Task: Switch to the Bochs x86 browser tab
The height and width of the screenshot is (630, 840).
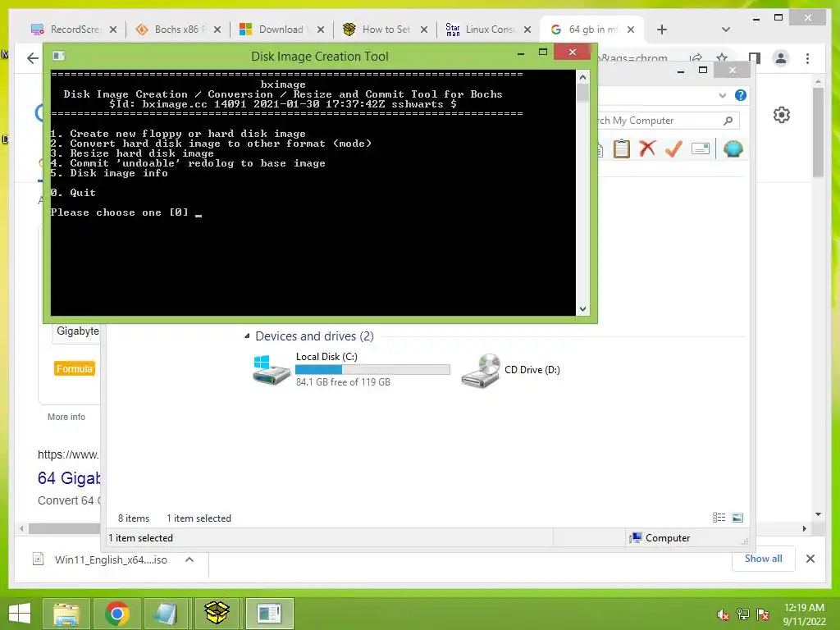Action: 178,30
